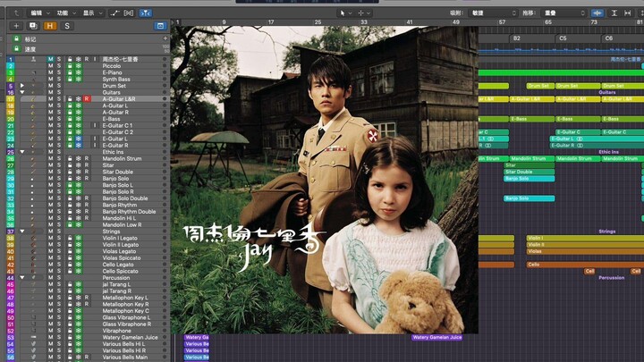Screen dimensions: 644x362
Task: Solo the E-Piano track
Action: click(59, 72)
